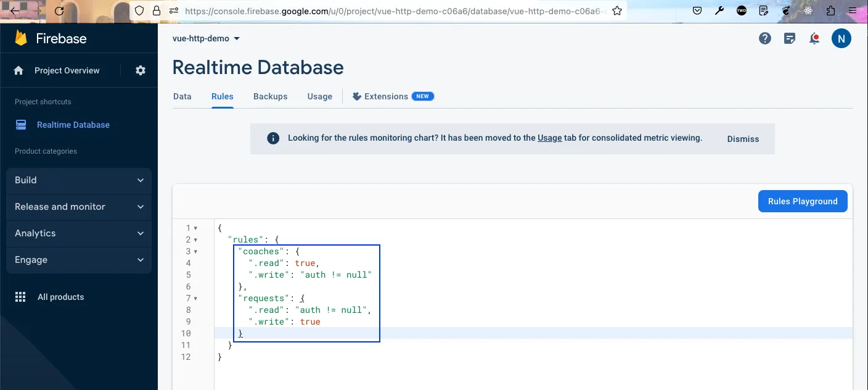Click the Pocket save icon
This screenshot has width=868, height=390.
coord(697,11)
